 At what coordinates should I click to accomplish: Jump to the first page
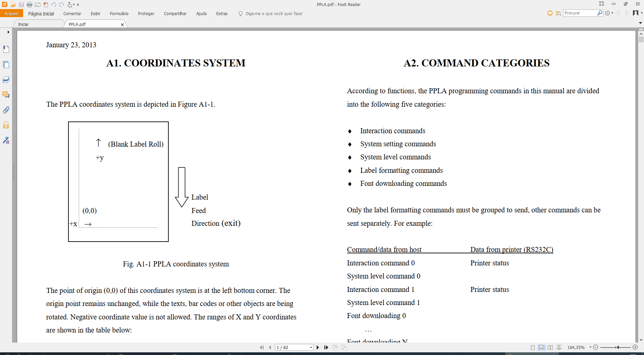(262, 348)
